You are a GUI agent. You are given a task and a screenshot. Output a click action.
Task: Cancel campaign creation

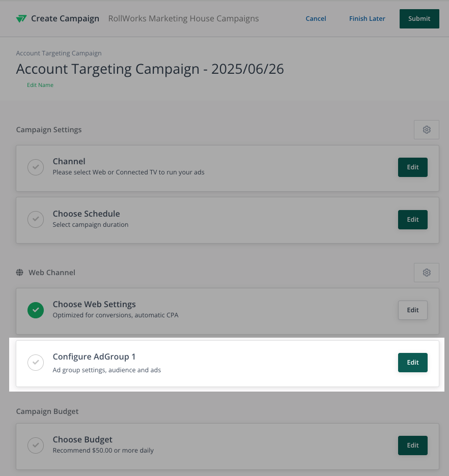point(316,19)
